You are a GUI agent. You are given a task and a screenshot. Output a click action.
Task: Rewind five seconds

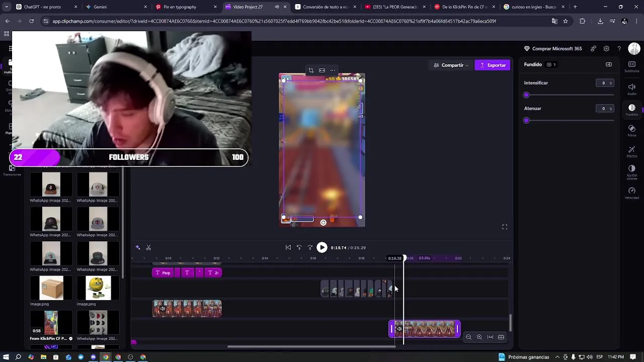coord(299,247)
